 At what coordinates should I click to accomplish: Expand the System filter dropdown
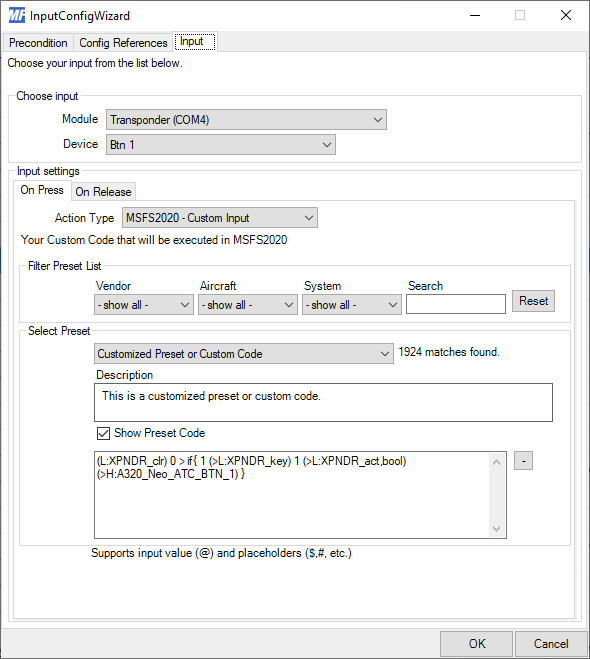pos(352,305)
